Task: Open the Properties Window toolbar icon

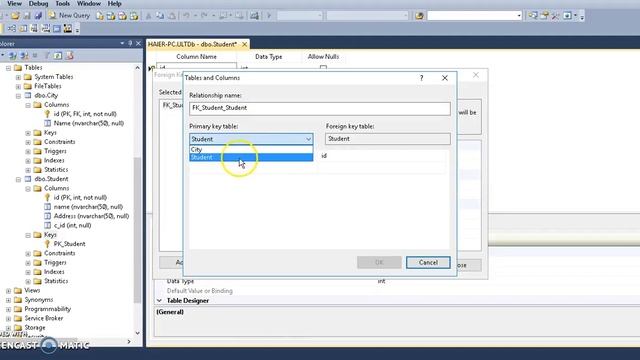Action: pyautogui.click(x=544, y=16)
